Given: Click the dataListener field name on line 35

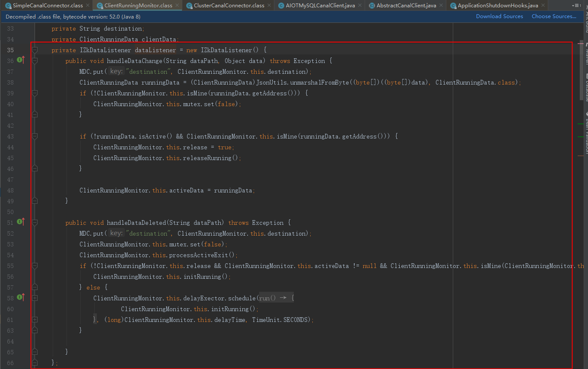Looking at the screenshot, I should [156, 50].
